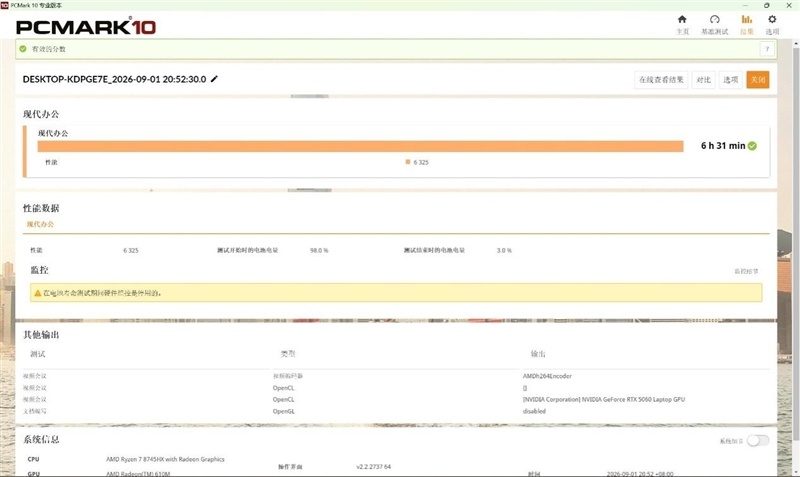Click the pencil icon to rename result
The image size is (800, 477).
(214, 79)
